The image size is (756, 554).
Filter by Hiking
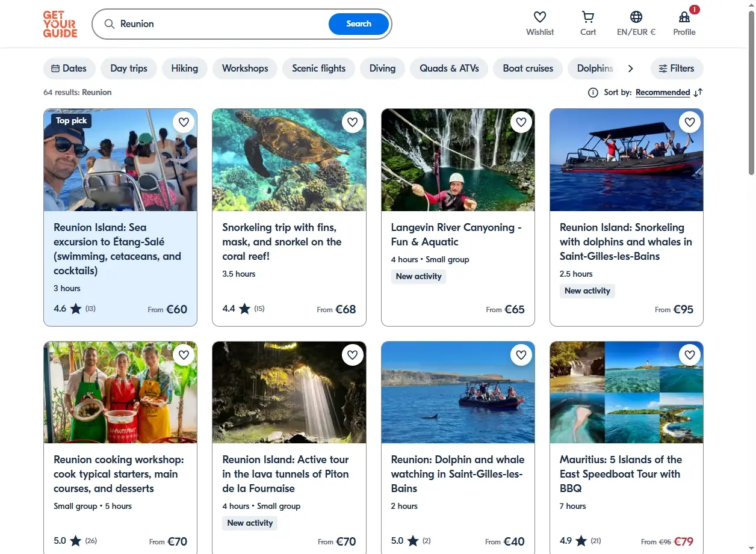point(185,69)
